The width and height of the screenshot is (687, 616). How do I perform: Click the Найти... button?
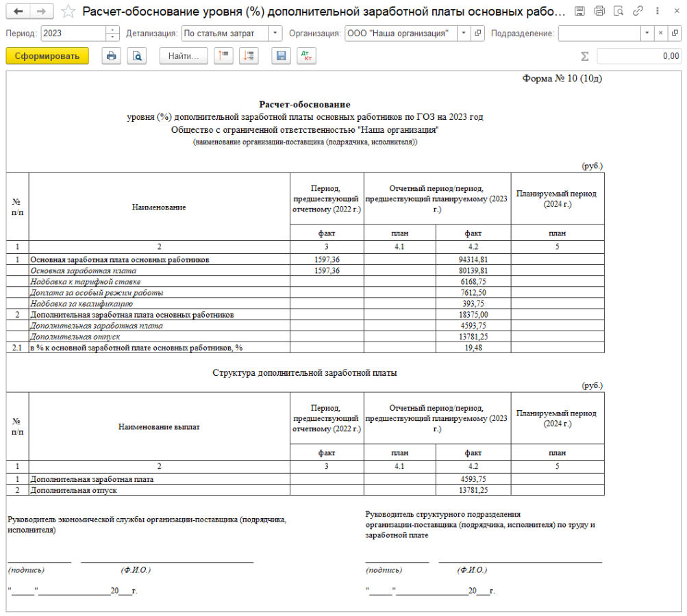tap(183, 57)
